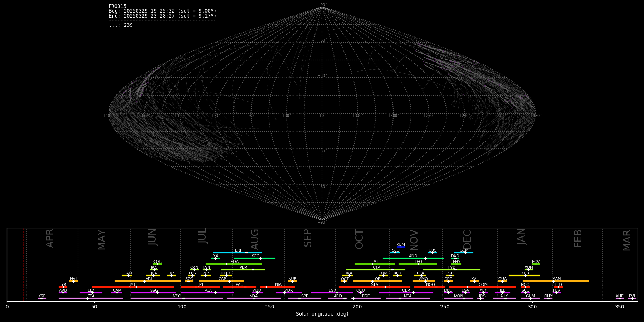Screen dimensions: 644x322
Task: Select the green SDA shower bar
Action: [x=234, y=264]
